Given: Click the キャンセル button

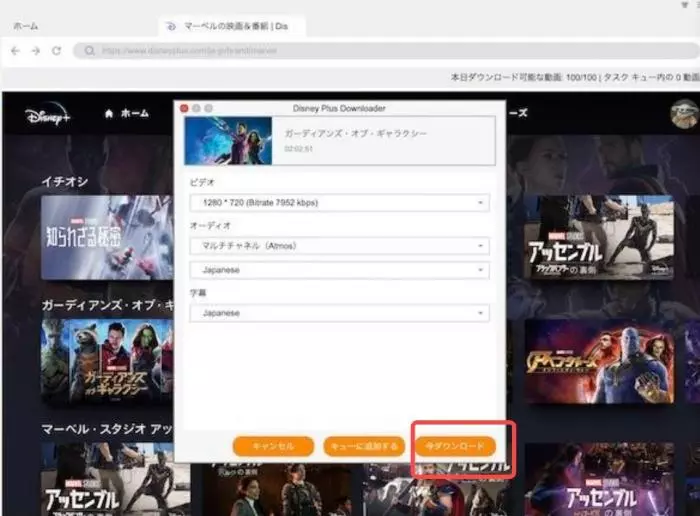Looking at the screenshot, I should pyautogui.click(x=273, y=446).
